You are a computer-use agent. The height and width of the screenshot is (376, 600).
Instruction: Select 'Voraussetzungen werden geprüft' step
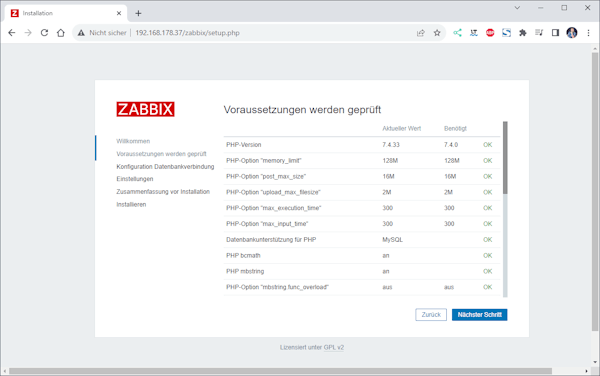tap(161, 154)
